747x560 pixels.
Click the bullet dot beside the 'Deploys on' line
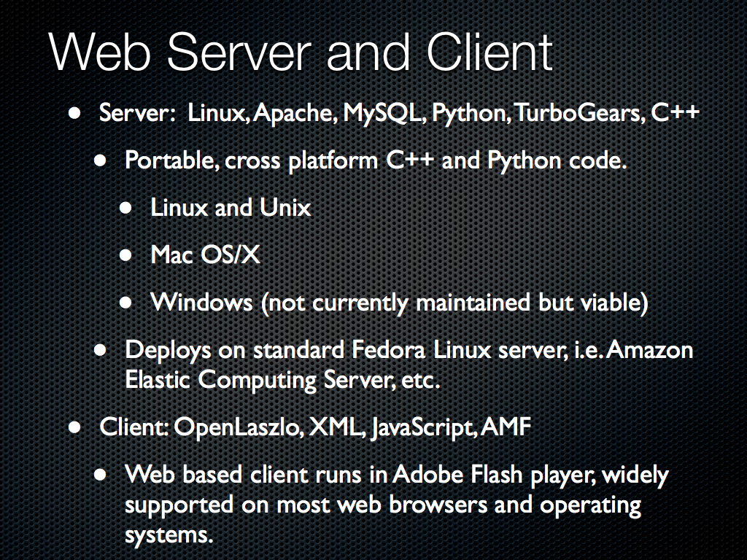tap(100, 351)
